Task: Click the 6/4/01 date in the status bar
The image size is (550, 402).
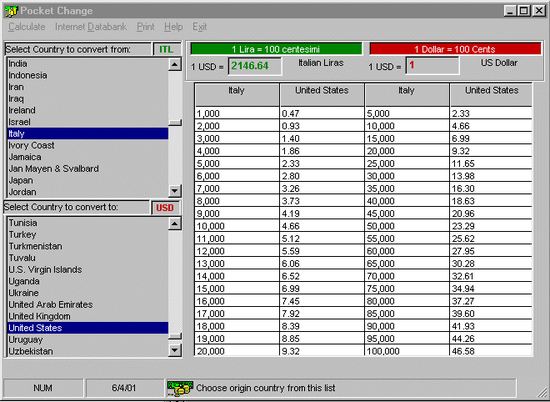Action: [124, 388]
